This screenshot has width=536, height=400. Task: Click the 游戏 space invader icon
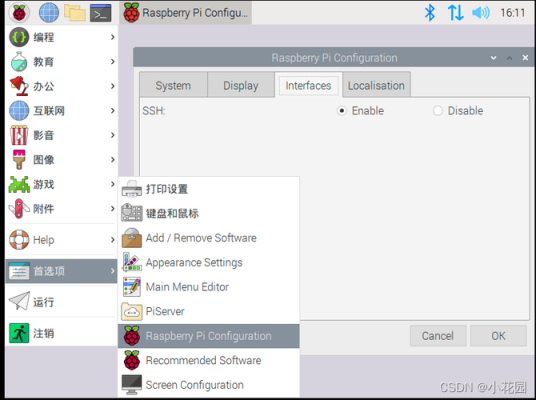(19, 184)
